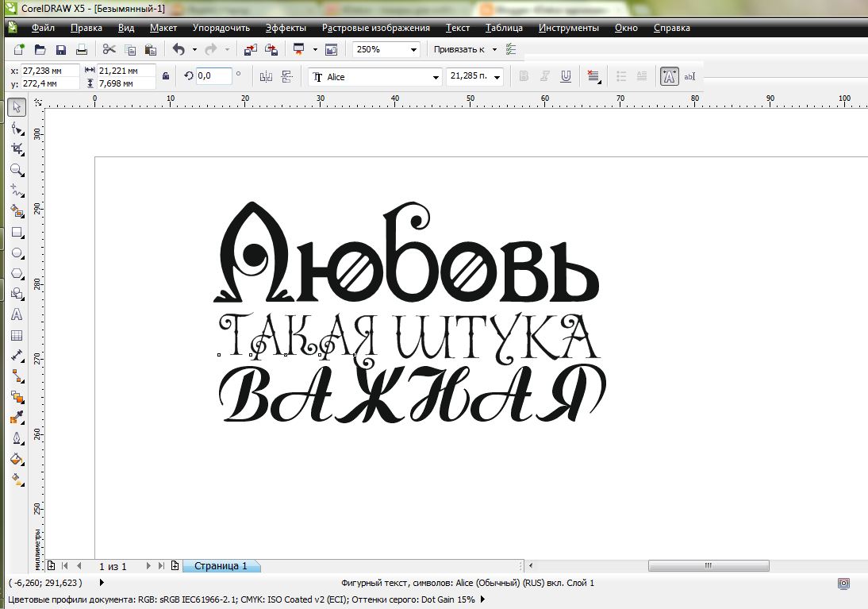Open the 250% zoom level dropdown
This screenshot has width=868, height=609.
tap(414, 49)
